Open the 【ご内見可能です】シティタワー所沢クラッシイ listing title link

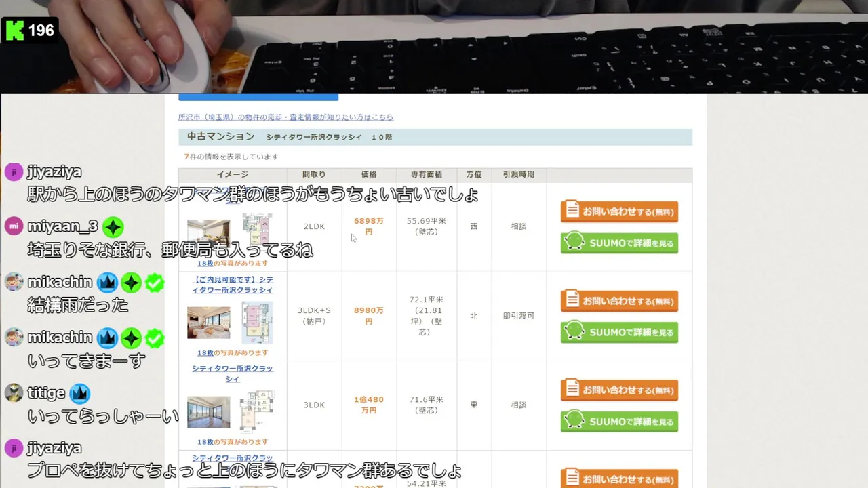pos(233,285)
